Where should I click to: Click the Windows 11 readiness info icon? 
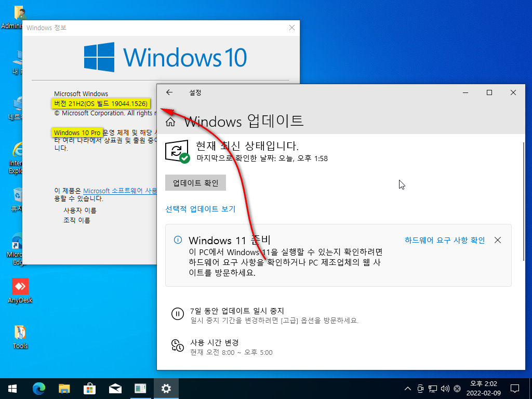178,240
